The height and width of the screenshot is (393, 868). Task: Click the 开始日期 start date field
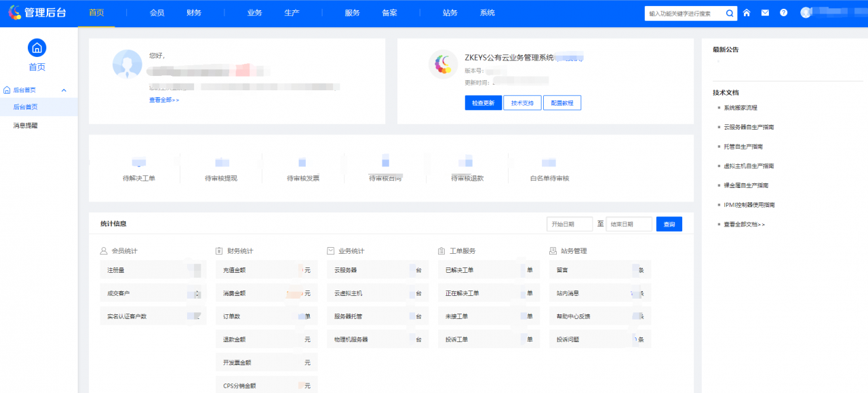point(569,223)
